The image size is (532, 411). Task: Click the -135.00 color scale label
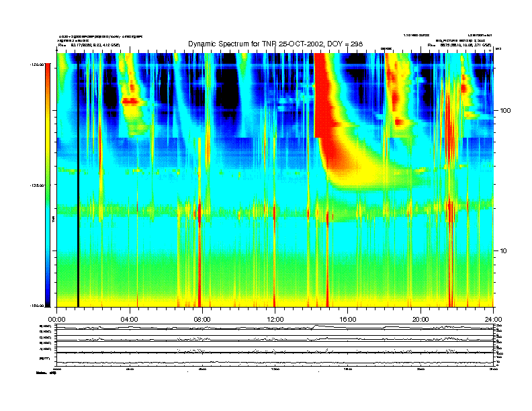[37, 185]
